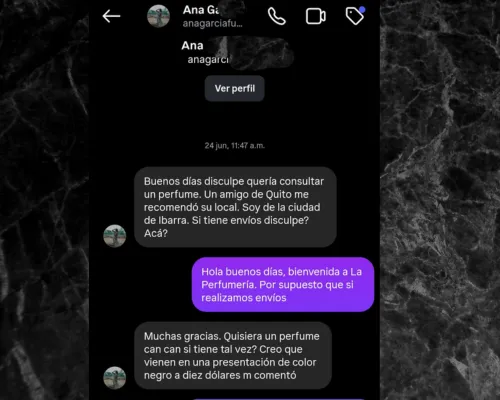The height and width of the screenshot is (400, 500).
Task: Open the Ver perfil button
Action: (235, 88)
